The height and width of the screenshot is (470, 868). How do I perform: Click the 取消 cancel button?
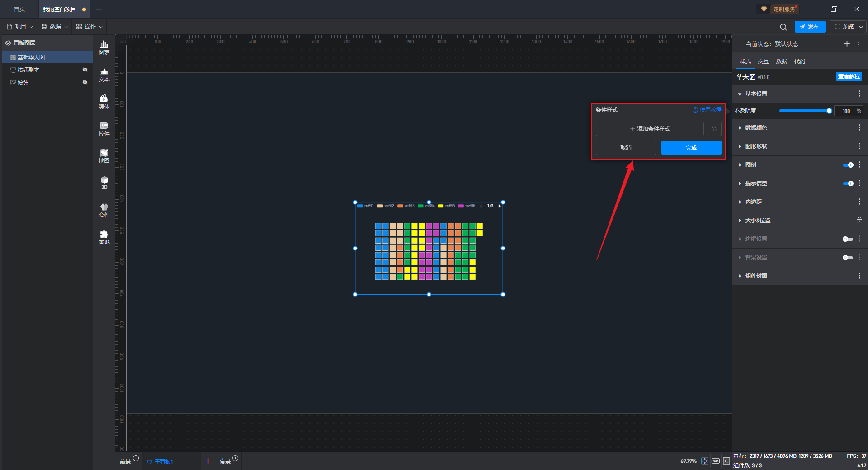[626, 148]
